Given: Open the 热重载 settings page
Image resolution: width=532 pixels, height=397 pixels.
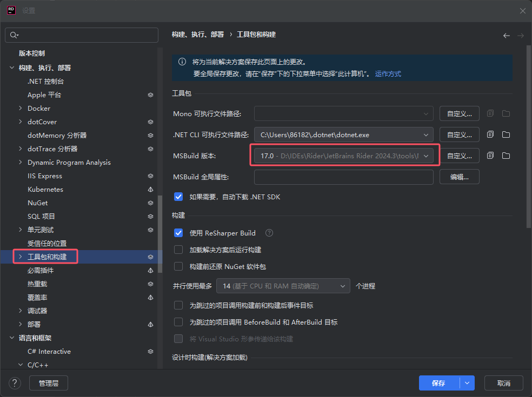Looking at the screenshot, I should point(37,284).
